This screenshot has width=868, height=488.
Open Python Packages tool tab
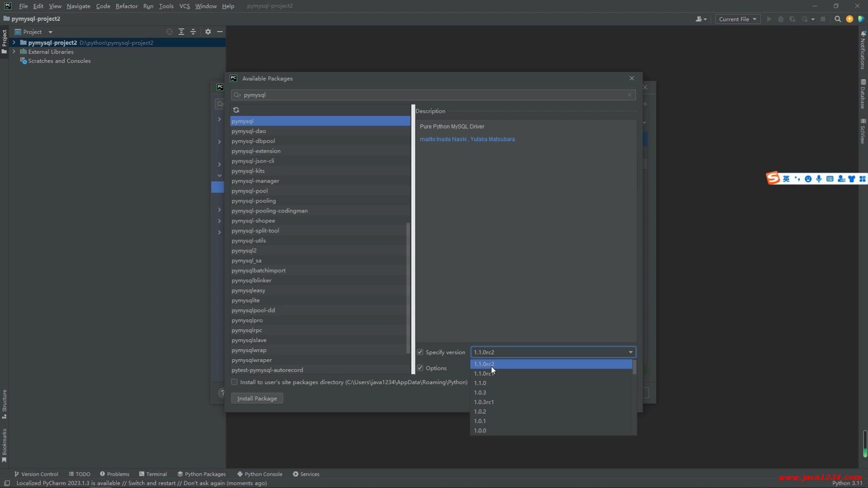pyautogui.click(x=202, y=474)
